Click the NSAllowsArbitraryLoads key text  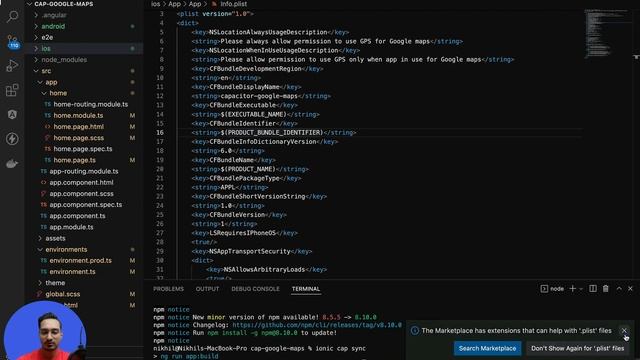[x=264, y=269]
